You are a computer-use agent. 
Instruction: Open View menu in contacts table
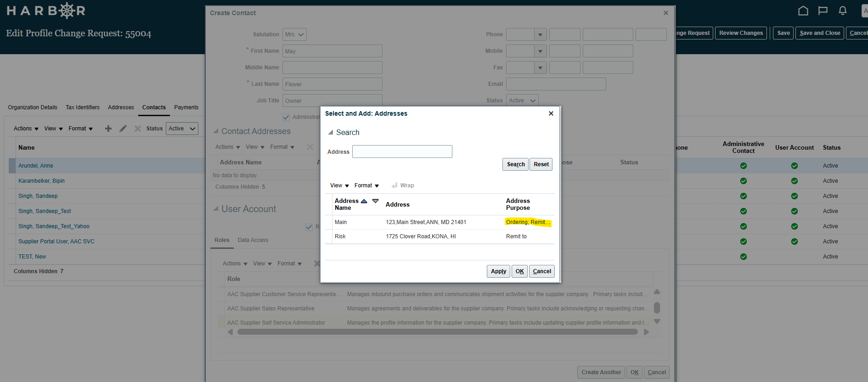coord(53,129)
